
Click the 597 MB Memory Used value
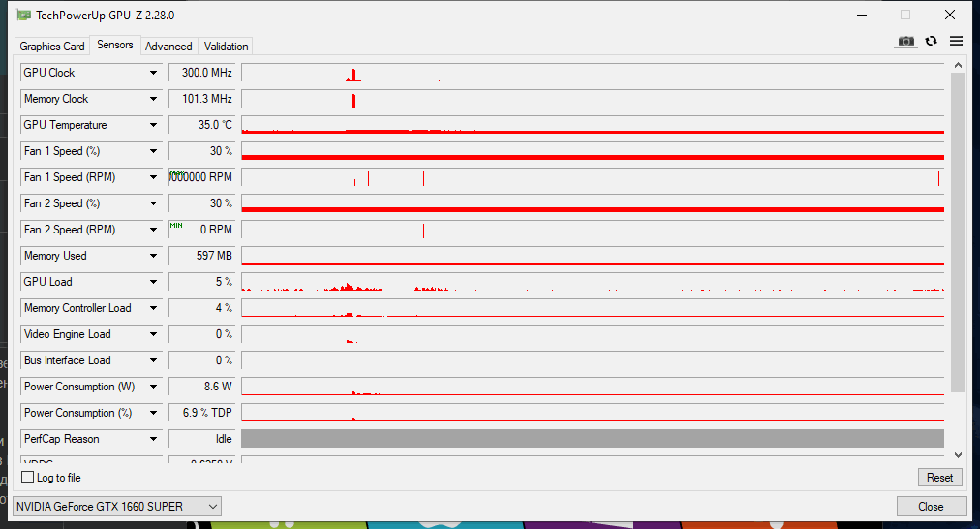coord(202,256)
